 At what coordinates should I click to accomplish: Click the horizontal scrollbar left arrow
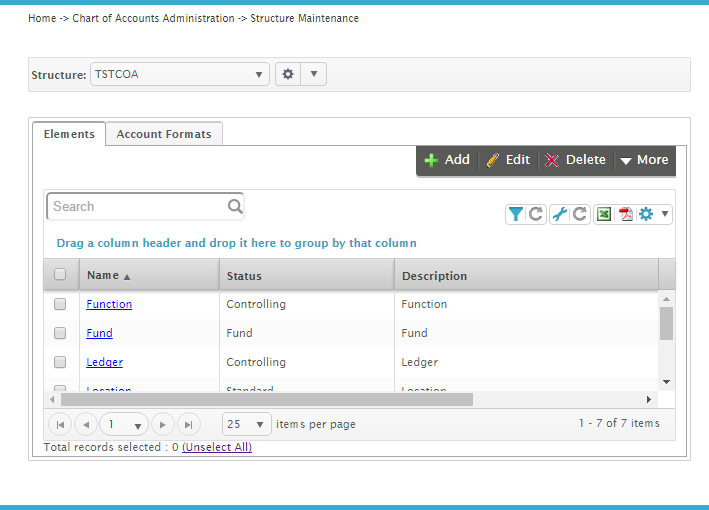(52, 399)
